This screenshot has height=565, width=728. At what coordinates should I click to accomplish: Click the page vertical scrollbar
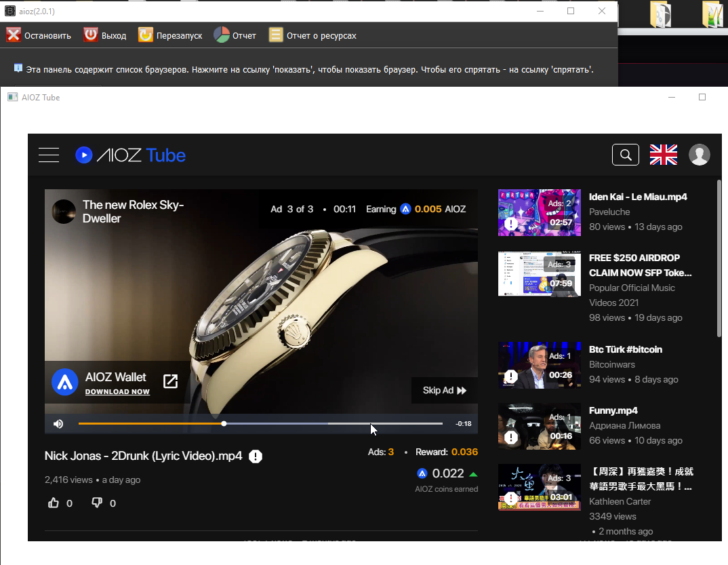point(719,258)
